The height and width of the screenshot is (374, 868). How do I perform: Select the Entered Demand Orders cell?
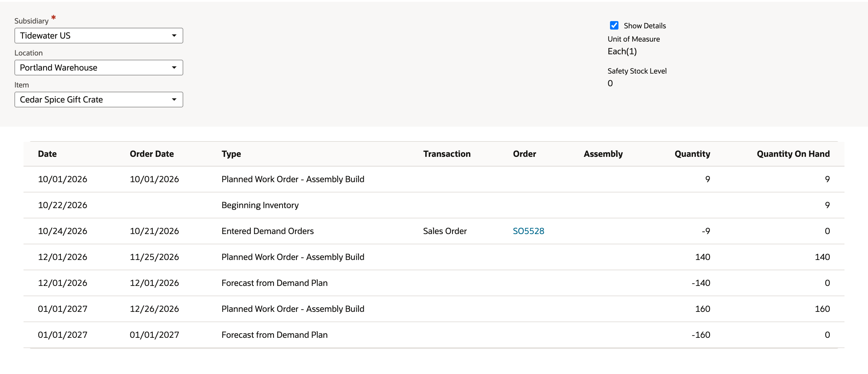[267, 231]
